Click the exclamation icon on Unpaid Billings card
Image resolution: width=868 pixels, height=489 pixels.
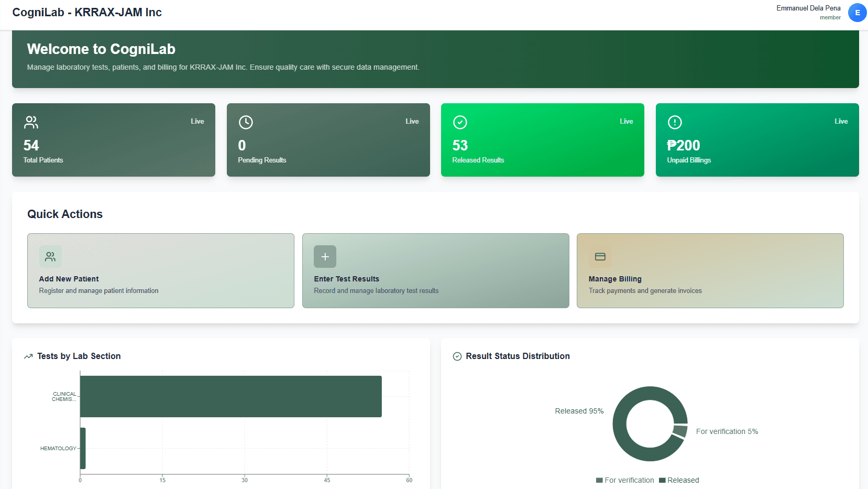coord(675,122)
